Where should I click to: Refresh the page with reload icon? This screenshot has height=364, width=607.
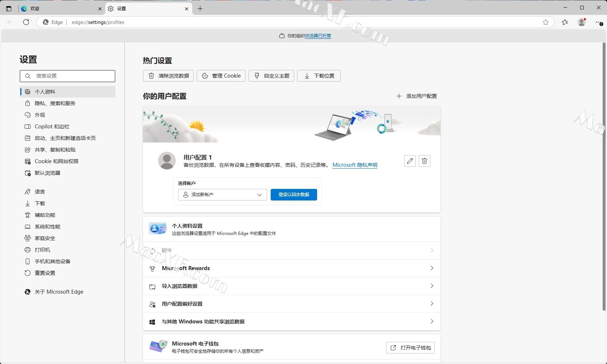click(x=26, y=22)
